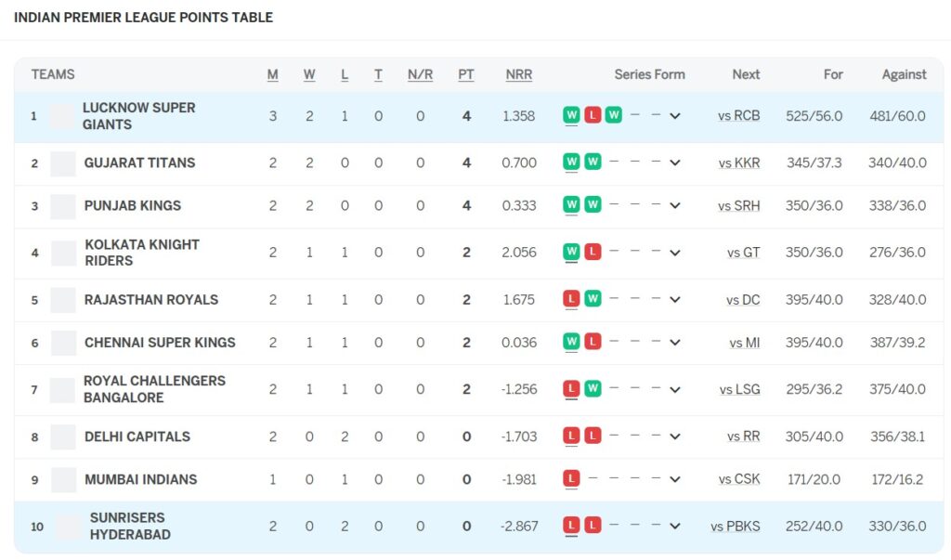Image resolution: width=951 pixels, height=560 pixels.
Task: Click Mumbai Indians' single L form badge
Action: (x=571, y=479)
